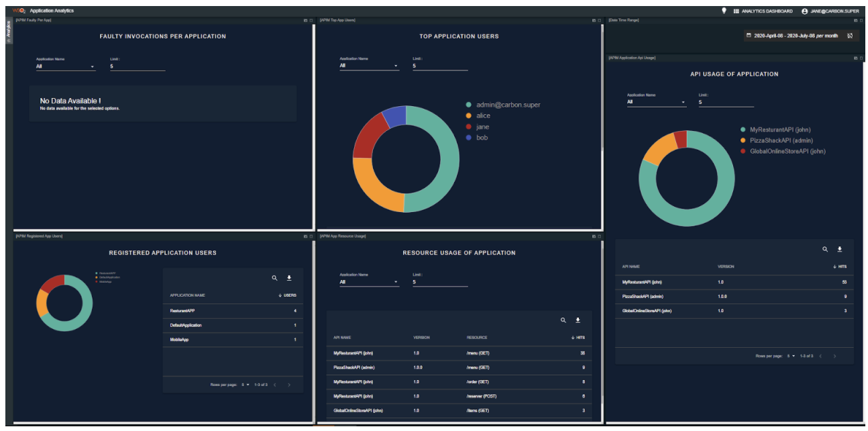Viewport: 868px width, 431px height.
Task: Download the API Usage of Application table
Action: pos(839,249)
